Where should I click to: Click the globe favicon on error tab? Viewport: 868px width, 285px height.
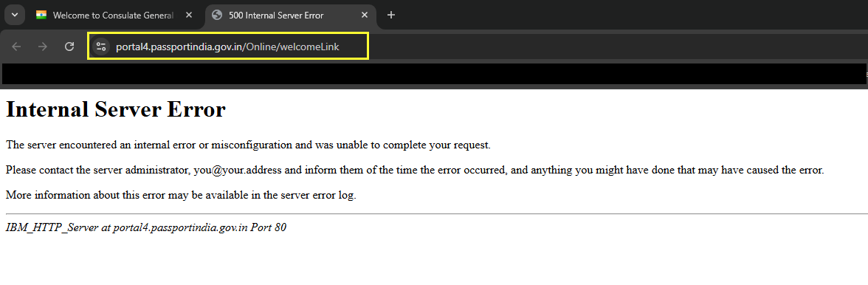click(217, 16)
